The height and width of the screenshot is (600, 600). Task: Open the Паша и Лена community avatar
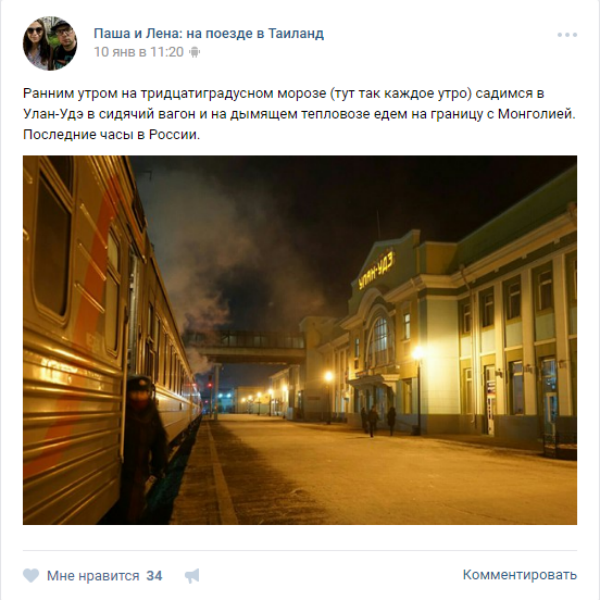50,43
